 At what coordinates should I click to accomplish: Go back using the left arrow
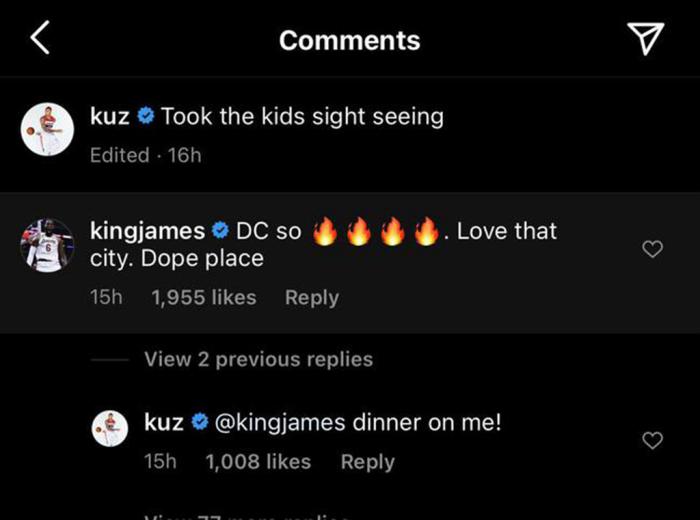39,39
